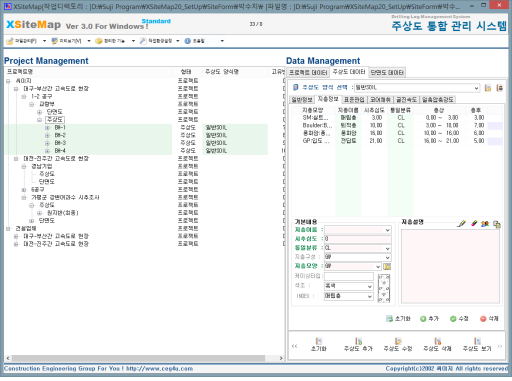Expand the BH-1 borehole node

(x=47, y=128)
